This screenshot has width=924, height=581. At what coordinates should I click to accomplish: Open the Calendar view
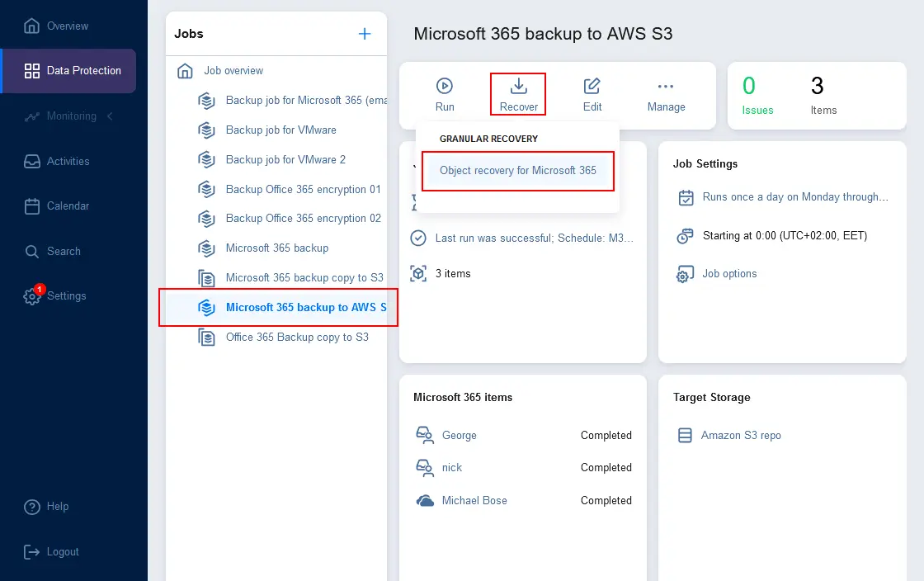point(57,205)
